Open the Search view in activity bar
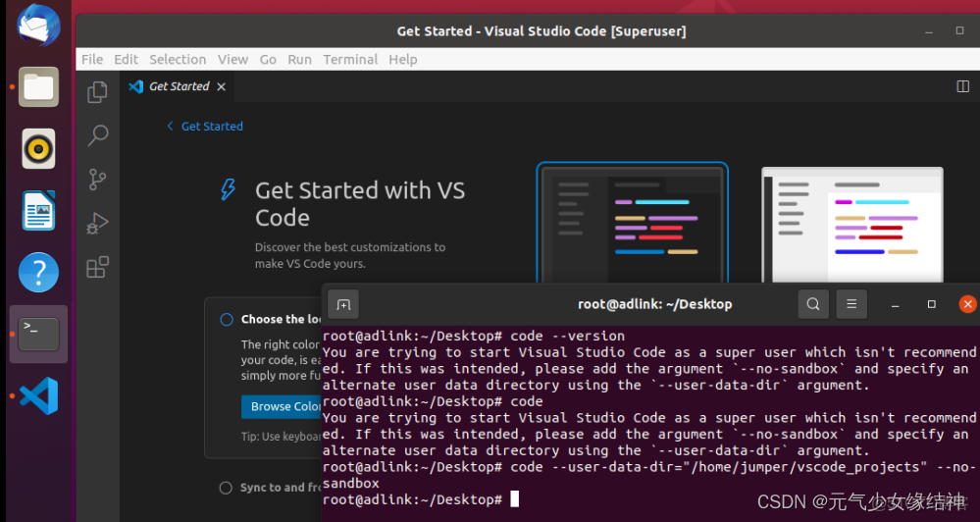The width and height of the screenshot is (980, 522). 97,136
